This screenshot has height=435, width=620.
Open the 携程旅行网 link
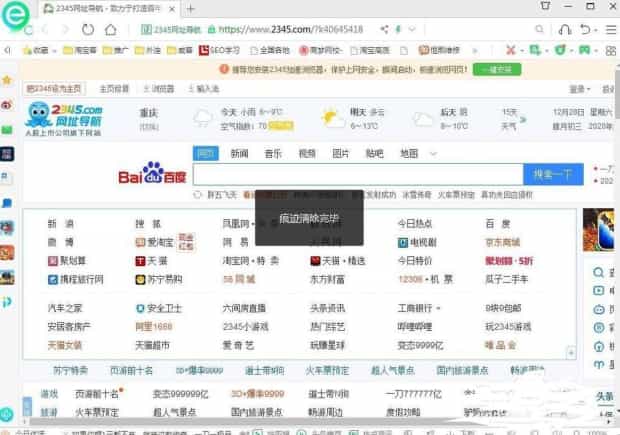click(76, 280)
